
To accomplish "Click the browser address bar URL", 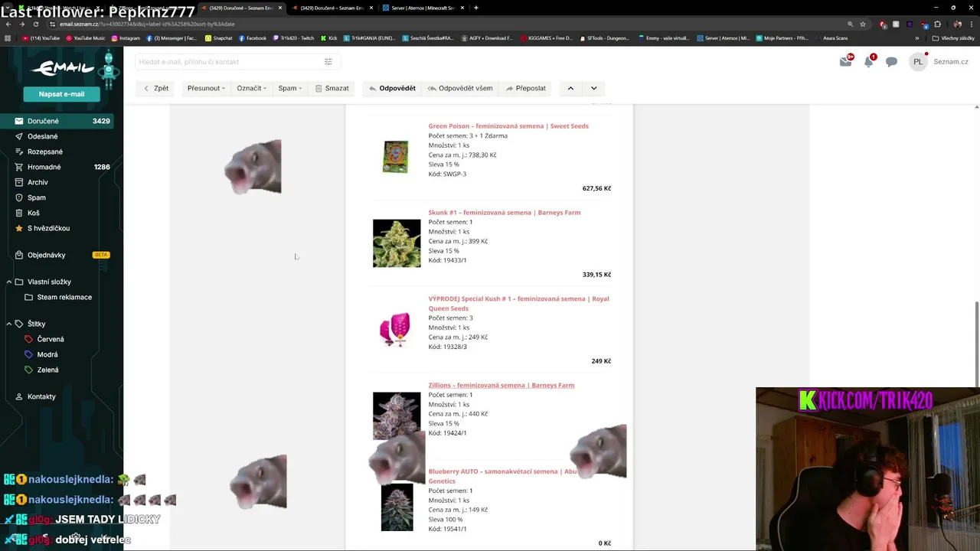I will [x=147, y=24].
